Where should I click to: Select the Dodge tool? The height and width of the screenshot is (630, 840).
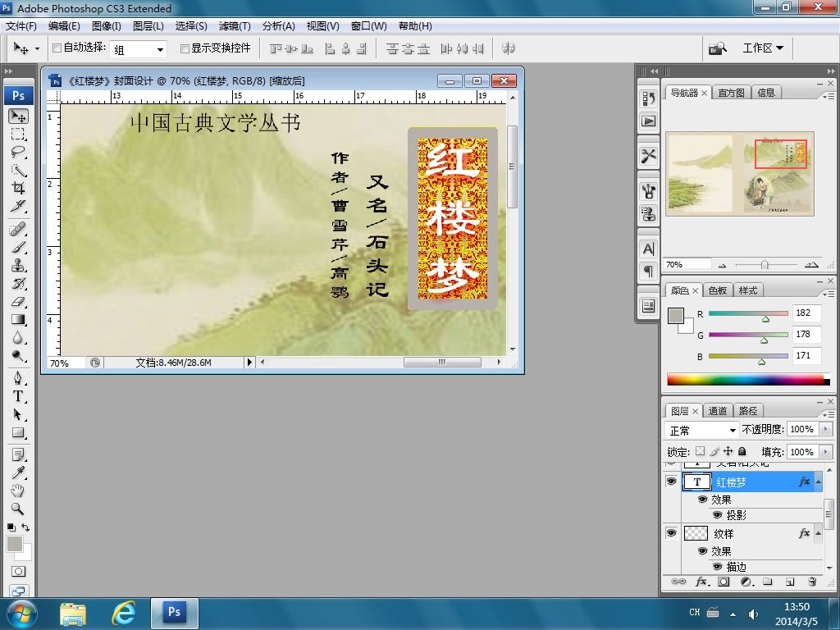pyautogui.click(x=18, y=356)
